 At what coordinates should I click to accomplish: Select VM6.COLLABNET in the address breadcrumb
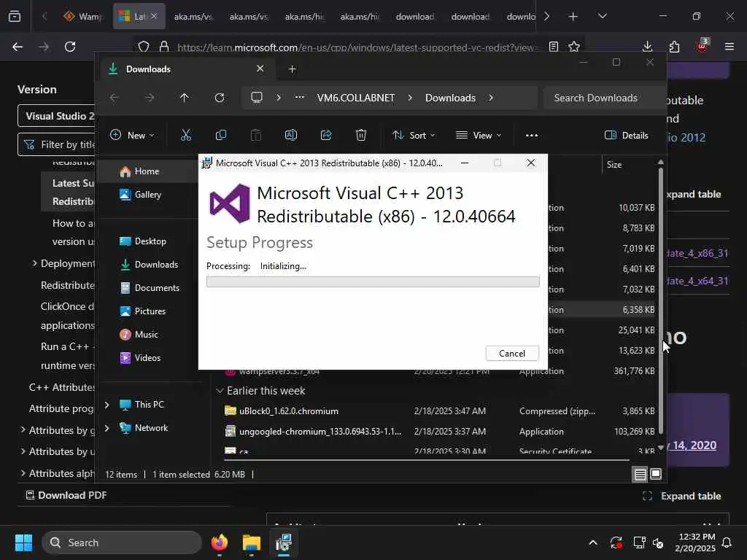click(x=356, y=98)
